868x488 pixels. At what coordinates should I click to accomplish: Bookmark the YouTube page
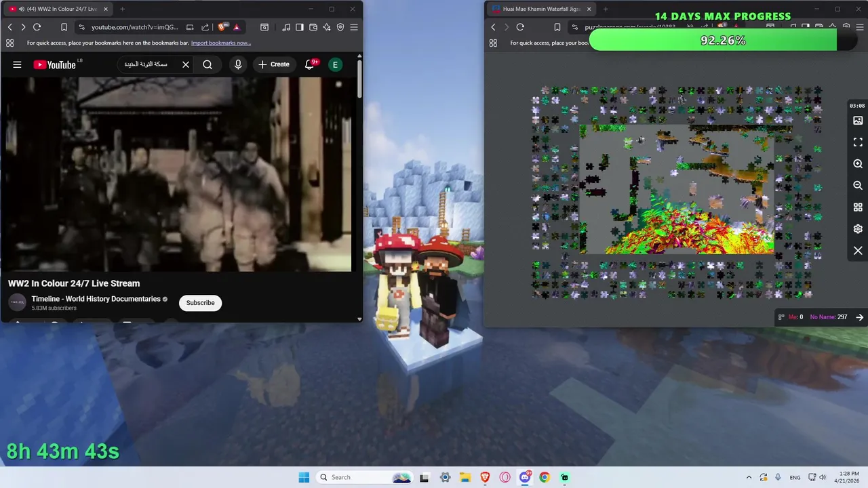click(64, 27)
